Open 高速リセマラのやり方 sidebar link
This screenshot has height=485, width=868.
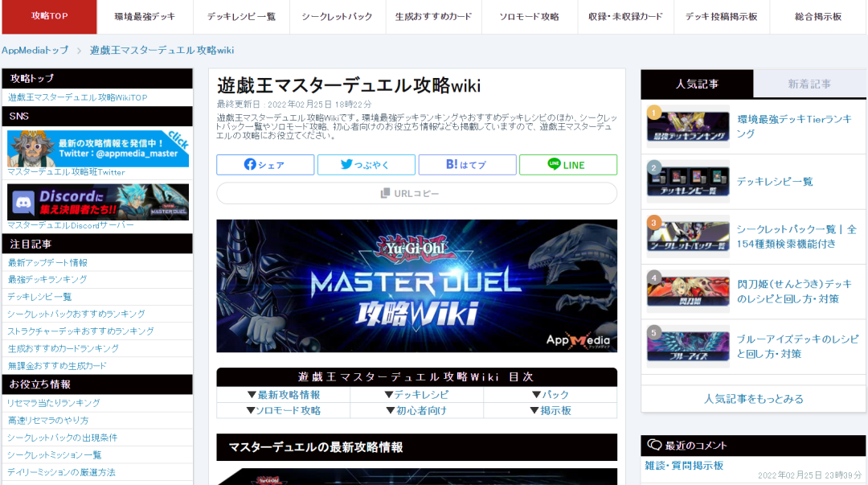pyautogui.click(x=48, y=421)
